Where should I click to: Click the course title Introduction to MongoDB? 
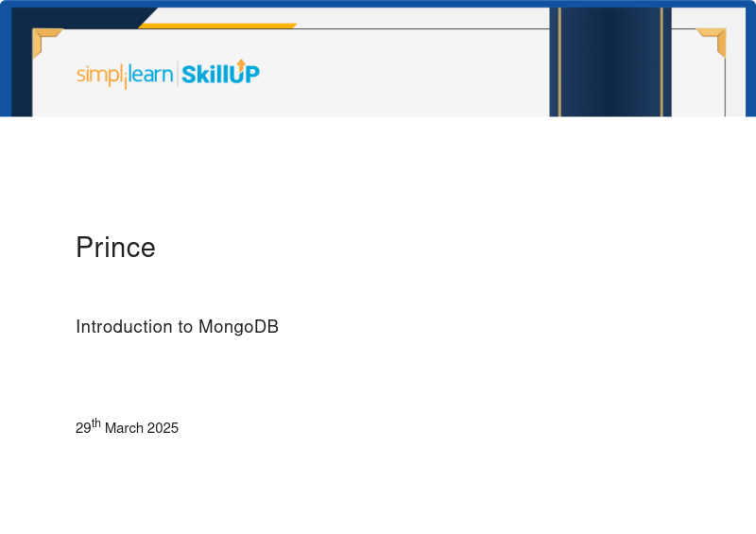tap(177, 327)
